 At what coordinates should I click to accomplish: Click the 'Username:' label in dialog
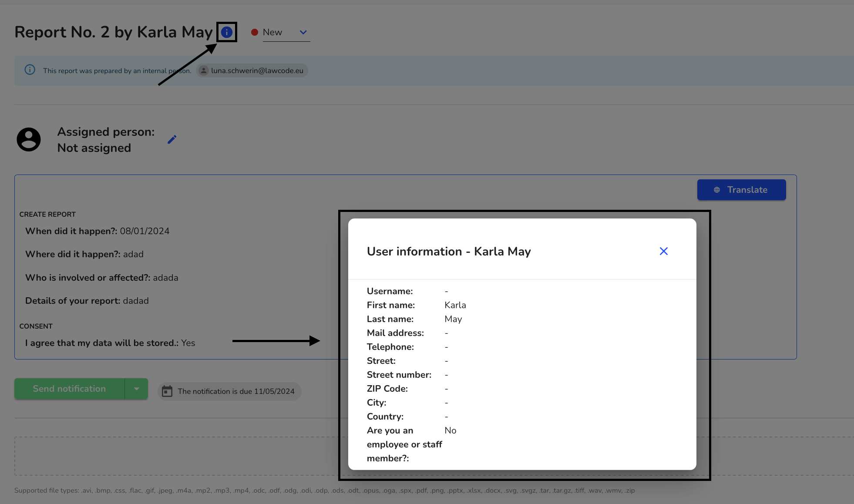click(x=390, y=291)
